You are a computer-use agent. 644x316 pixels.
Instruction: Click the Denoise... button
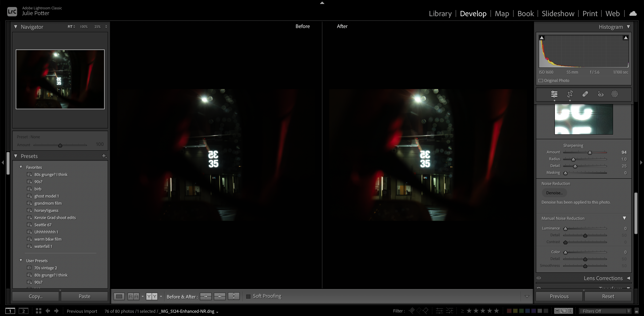554,193
